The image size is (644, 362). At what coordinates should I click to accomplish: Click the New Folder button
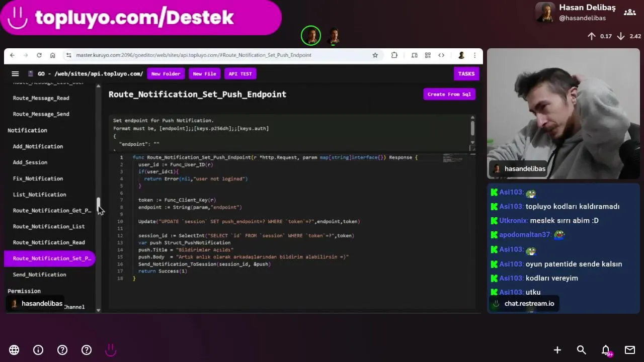166,74
